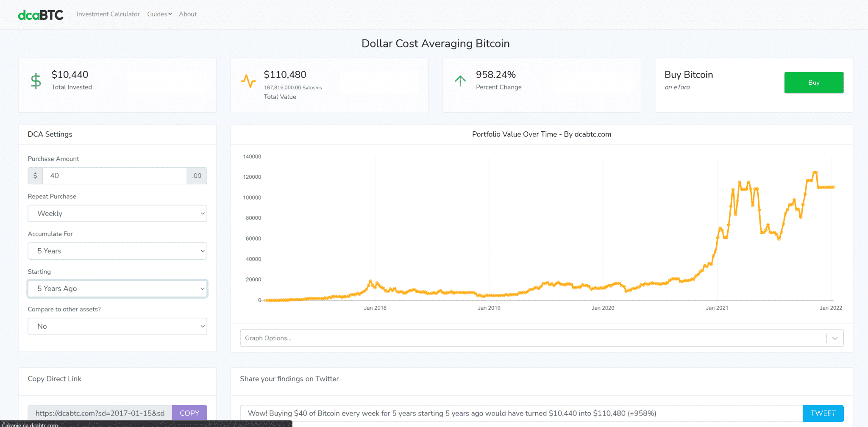Open the Investment Calculator menu item
868x427 pixels.
pos(108,14)
